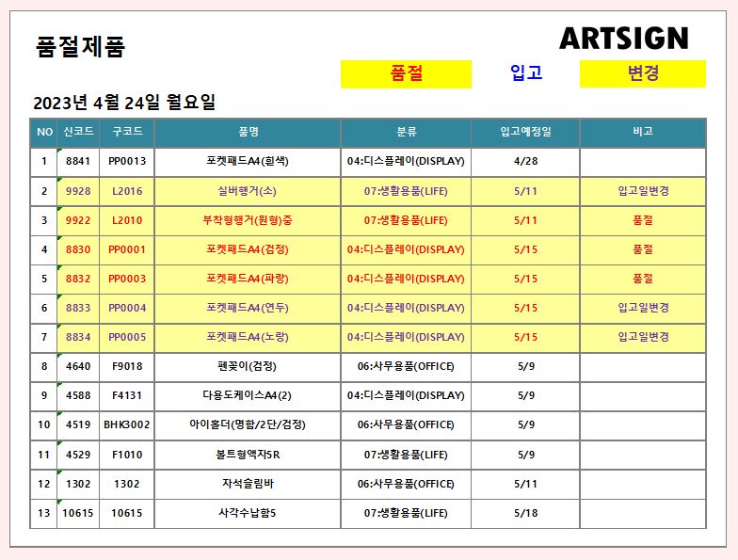Select the 2023년 4월 24일 date text
Screen dimensions: 738x560
pos(124,103)
